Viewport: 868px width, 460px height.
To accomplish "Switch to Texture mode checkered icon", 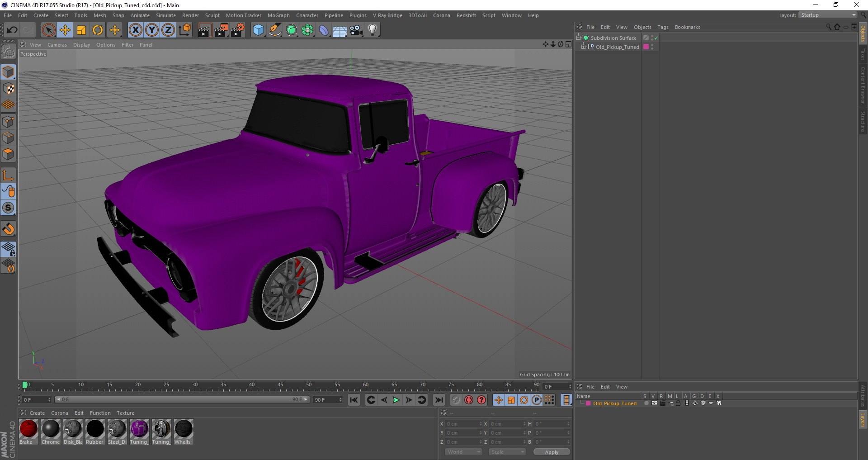I will click(8, 89).
